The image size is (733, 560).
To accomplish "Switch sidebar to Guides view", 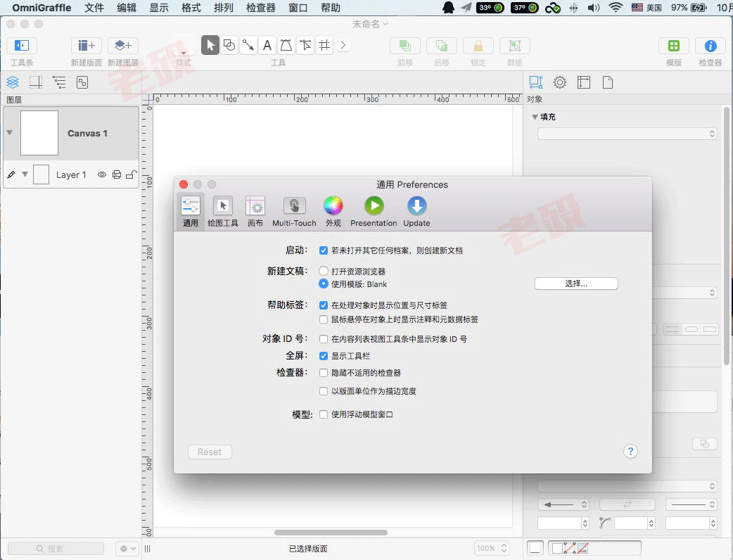I will [x=36, y=82].
